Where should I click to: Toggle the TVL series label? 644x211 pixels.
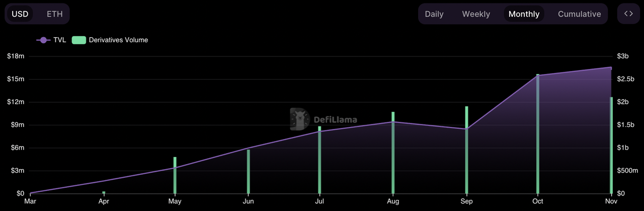pyautogui.click(x=59, y=40)
